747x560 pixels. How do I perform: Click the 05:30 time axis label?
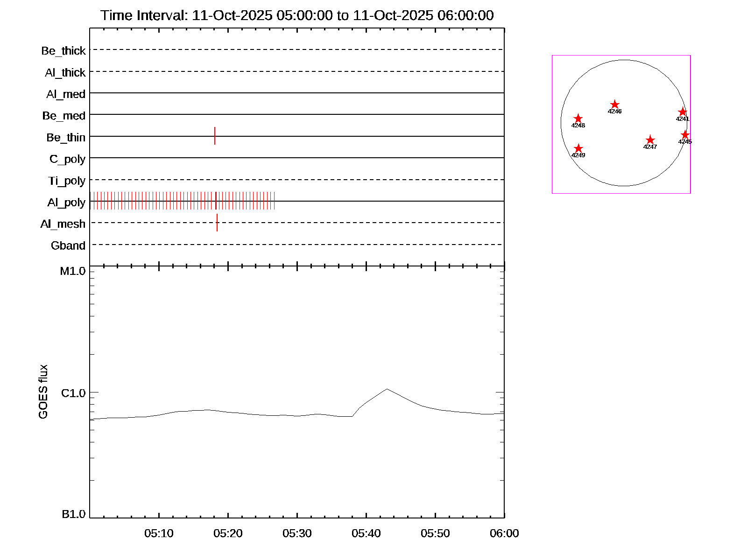coord(297,533)
